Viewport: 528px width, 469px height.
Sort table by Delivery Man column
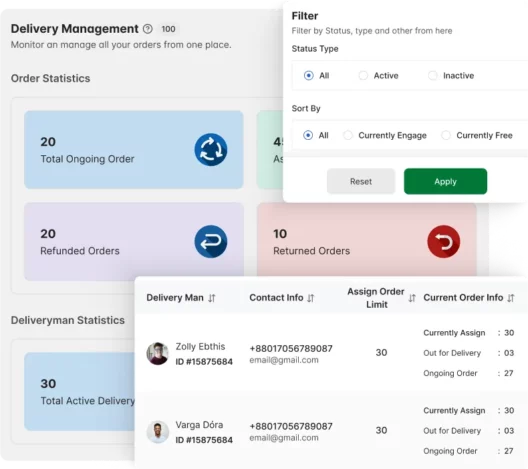click(x=211, y=298)
